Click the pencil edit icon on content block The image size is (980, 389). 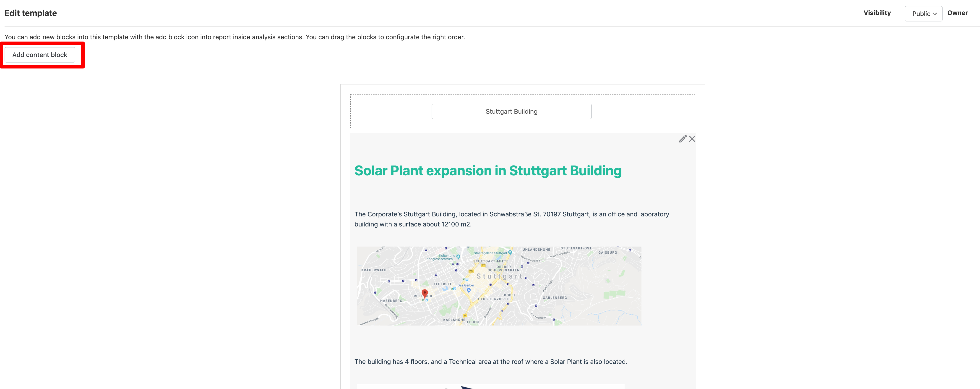coord(683,139)
